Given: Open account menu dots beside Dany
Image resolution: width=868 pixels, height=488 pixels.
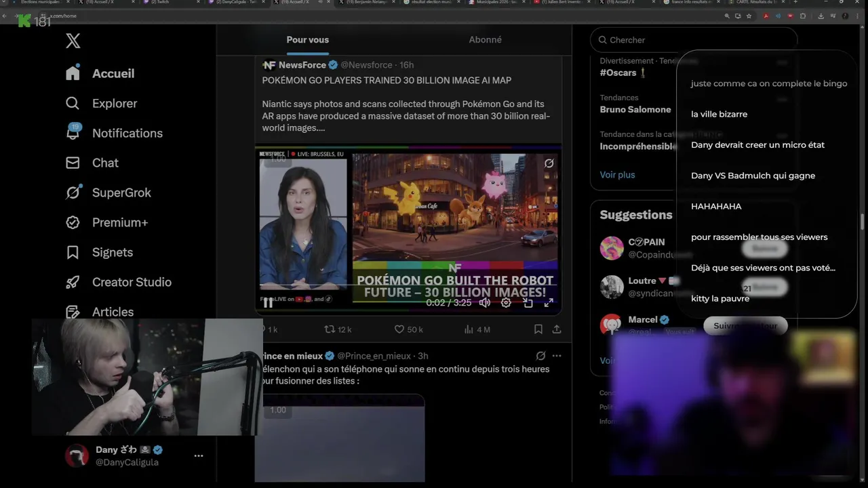Looking at the screenshot, I should (x=199, y=456).
